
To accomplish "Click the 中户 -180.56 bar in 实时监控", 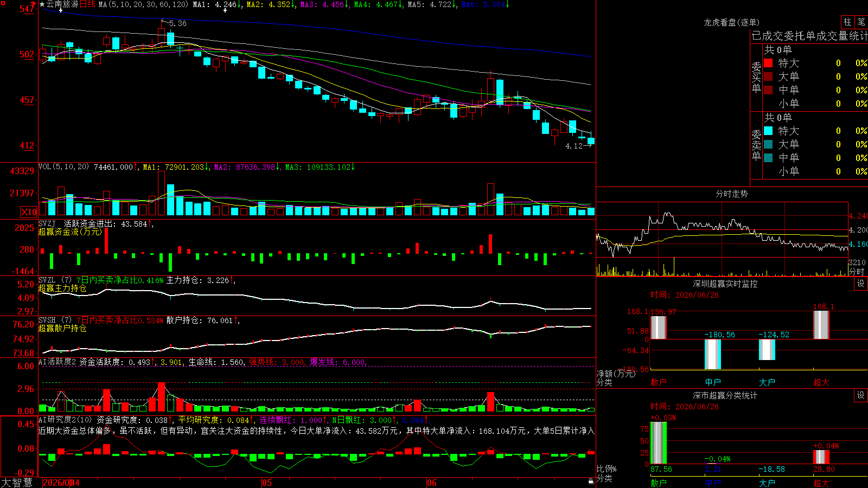I will coord(713,354).
